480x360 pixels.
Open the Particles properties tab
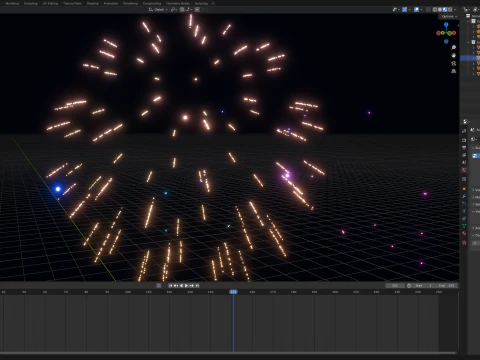click(464, 203)
